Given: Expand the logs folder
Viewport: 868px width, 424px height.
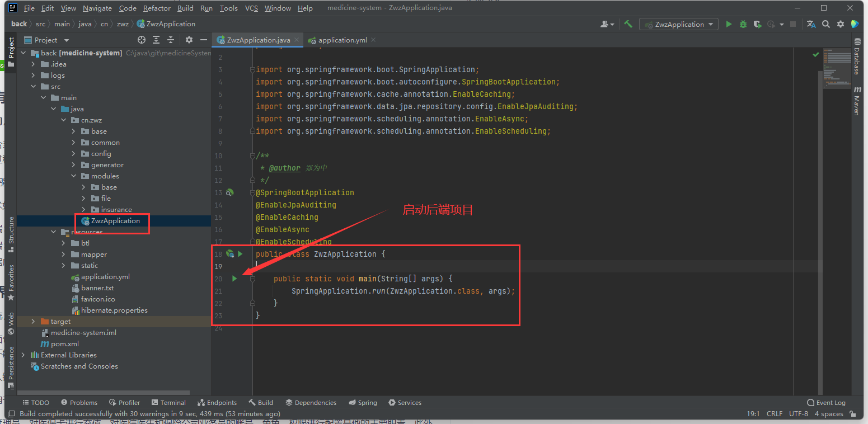Looking at the screenshot, I should pyautogui.click(x=33, y=75).
